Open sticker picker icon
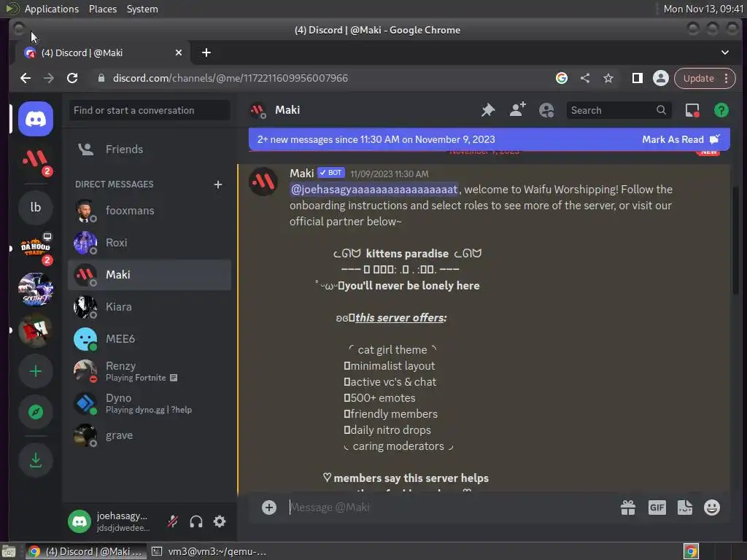Viewport: 747px width, 560px height. pos(684,507)
